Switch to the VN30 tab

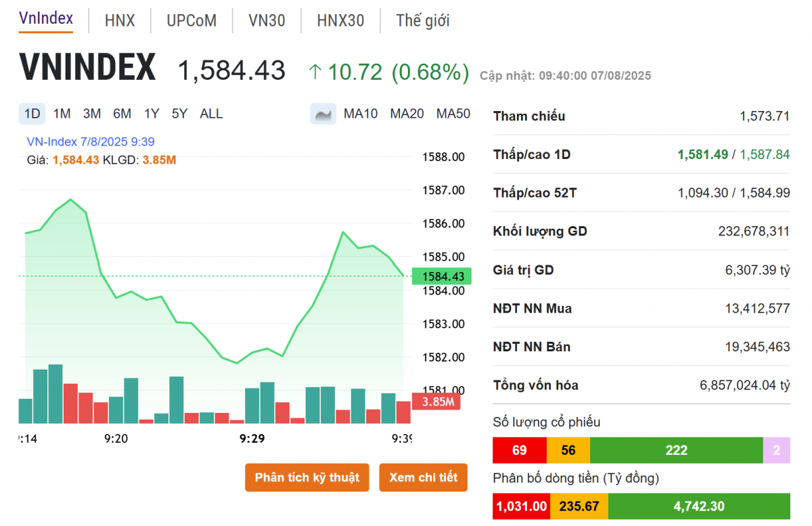pos(267,21)
